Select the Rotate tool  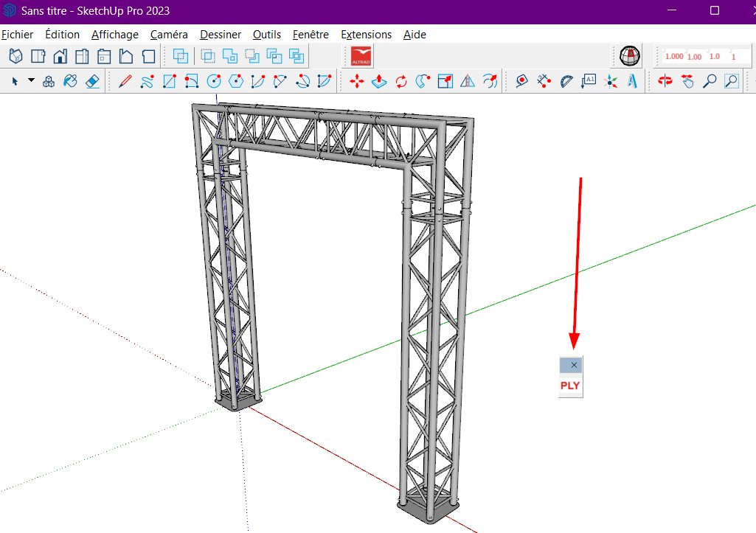pyautogui.click(x=400, y=81)
